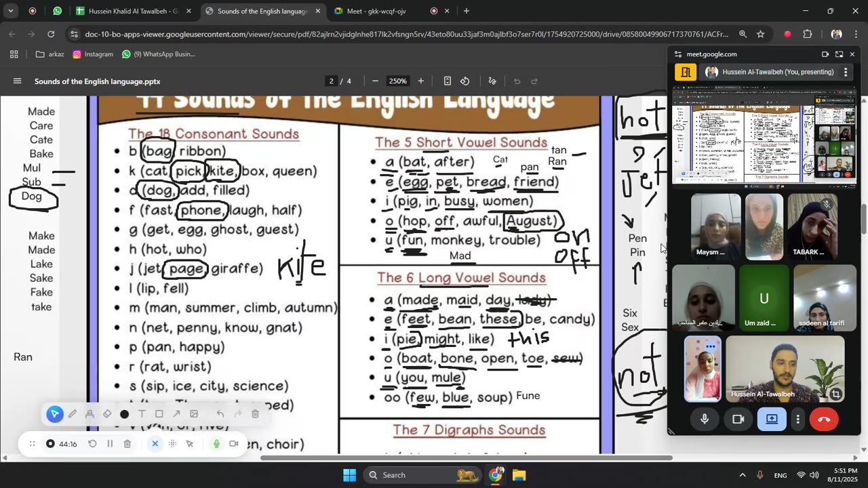Click the page number field

tap(332, 81)
